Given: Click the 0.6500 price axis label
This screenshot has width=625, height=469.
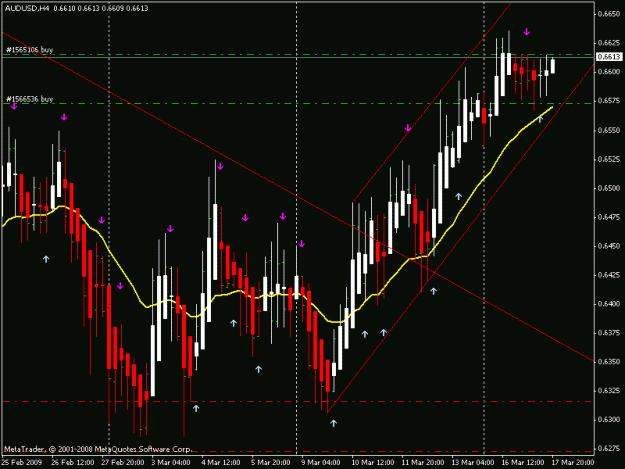Looking at the screenshot, I should (x=609, y=188).
